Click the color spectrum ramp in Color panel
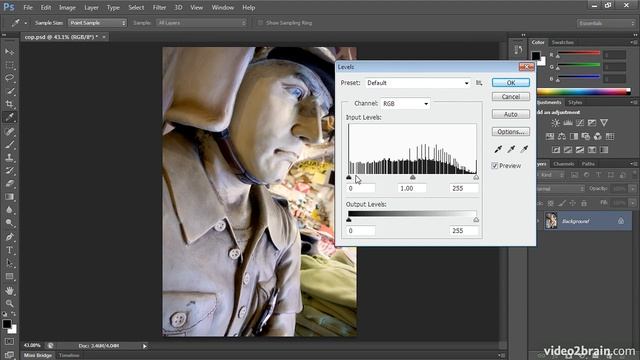The image size is (640, 360). coord(583,92)
